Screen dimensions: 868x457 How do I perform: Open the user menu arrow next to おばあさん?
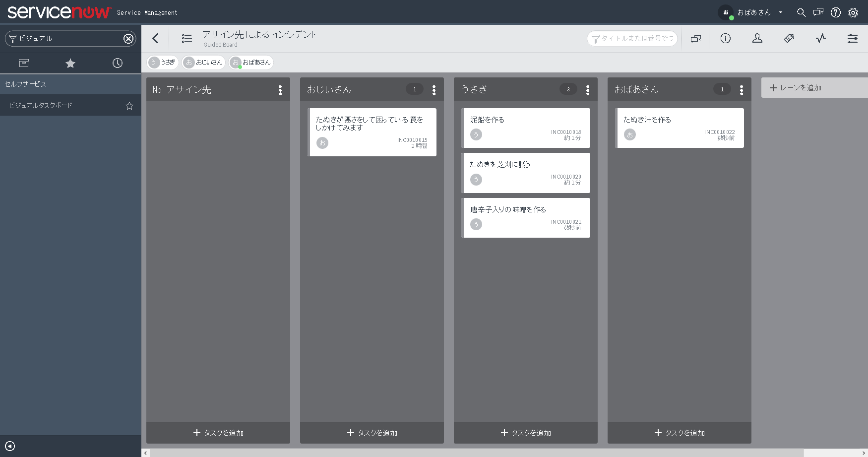point(781,12)
